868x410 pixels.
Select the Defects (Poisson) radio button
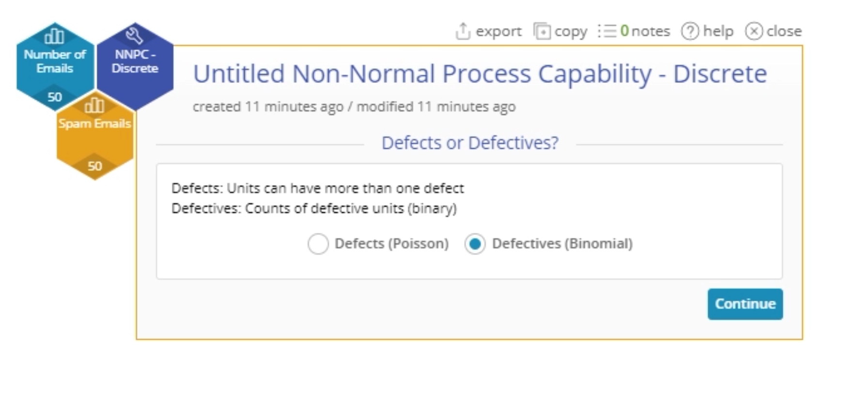[318, 244]
